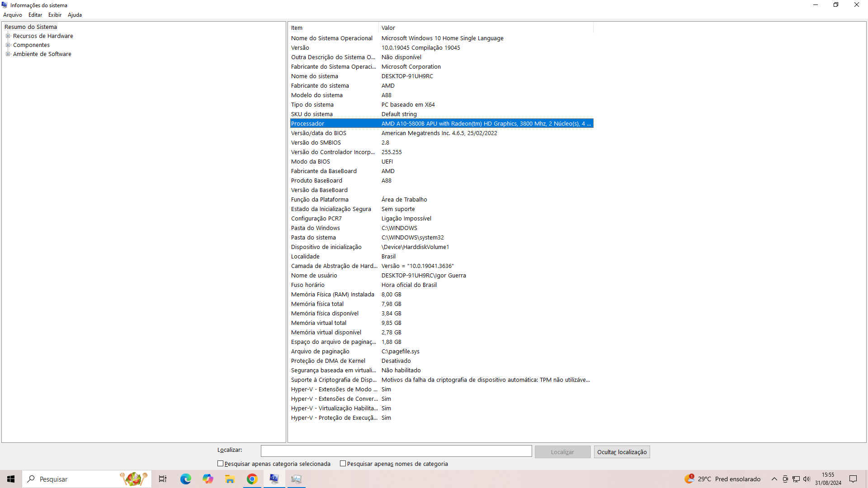
Task: Open the Windows Start menu
Action: (x=11, y=479)
